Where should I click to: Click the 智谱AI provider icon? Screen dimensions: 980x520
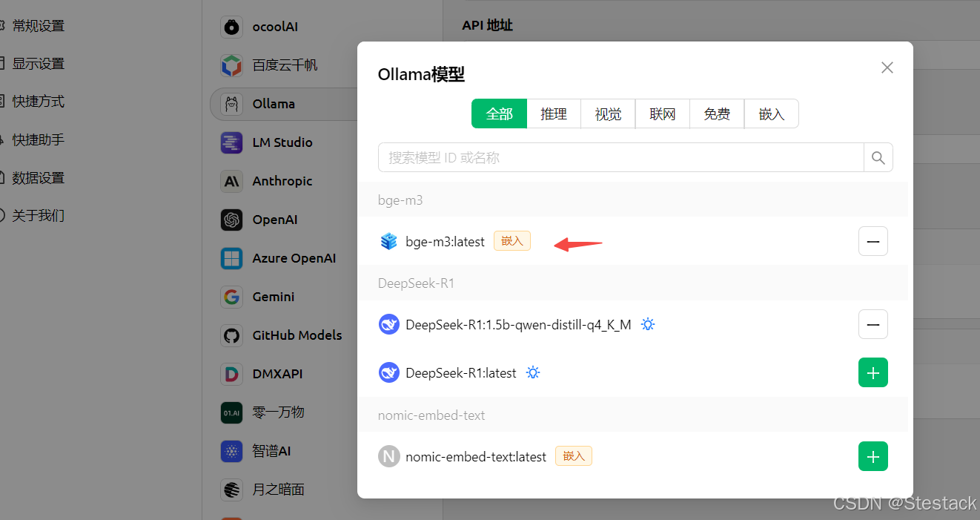pyautogui.click(x=231, y=451)
